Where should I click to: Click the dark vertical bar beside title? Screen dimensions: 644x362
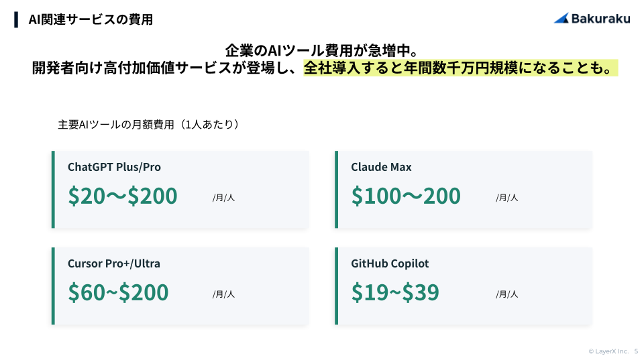(16, 19)
